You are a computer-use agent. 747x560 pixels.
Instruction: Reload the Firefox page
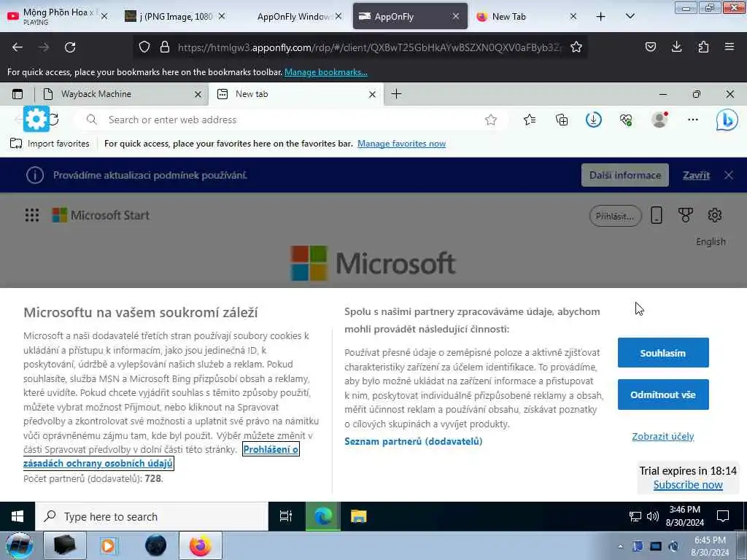[x=70, y=47]
